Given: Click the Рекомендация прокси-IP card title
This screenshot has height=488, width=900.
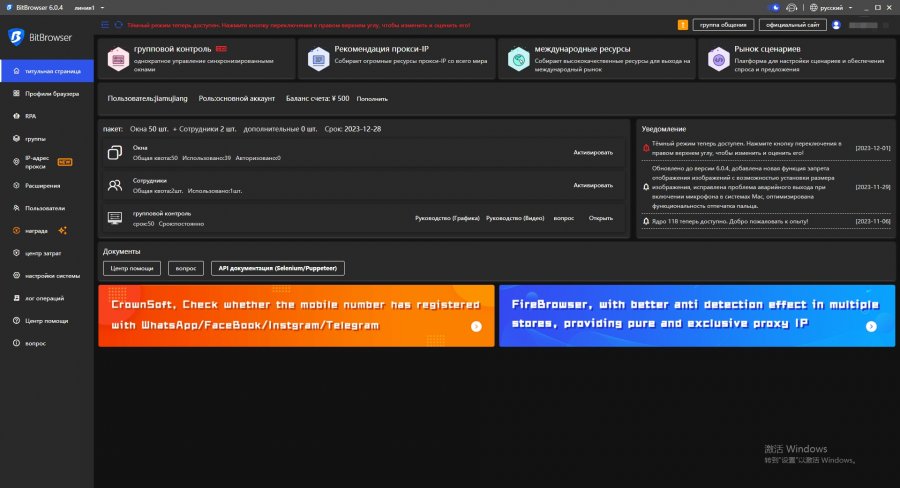Looking at the screenshot, I should pyautogui.click(x=382, y=49).
